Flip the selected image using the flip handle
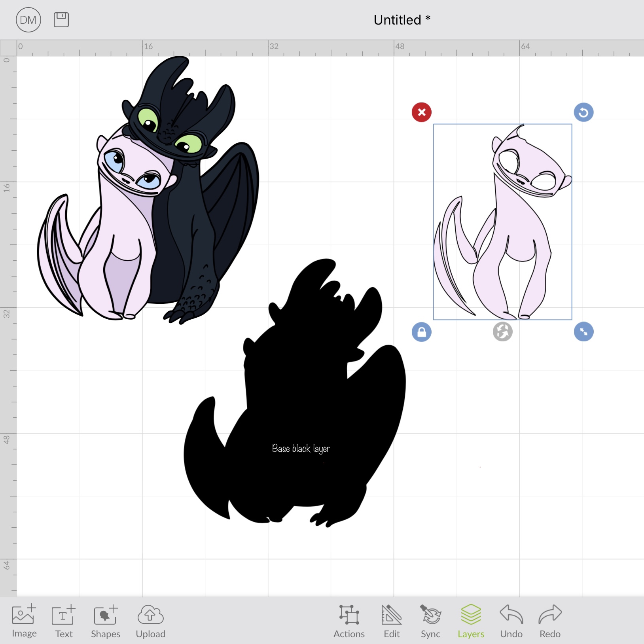This screenshot has width=644, height=644. click(x=502, y=332)
